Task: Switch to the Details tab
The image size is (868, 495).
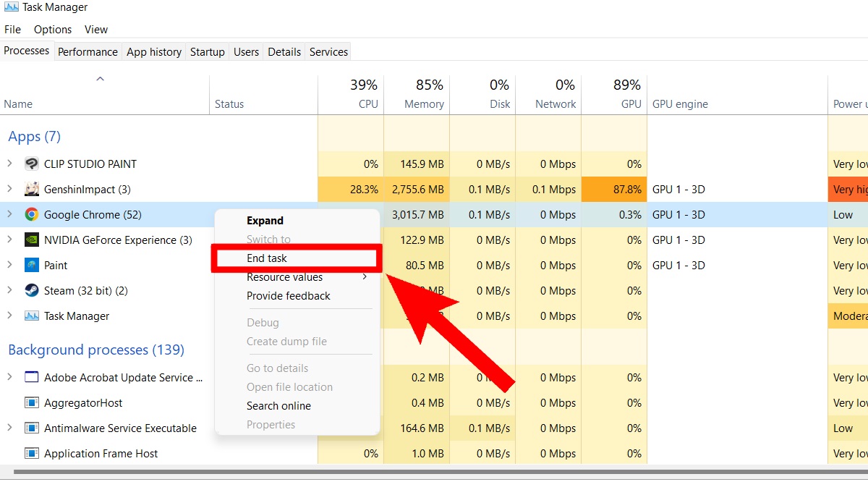Action: pyautogui.click(x=284, y=52)
